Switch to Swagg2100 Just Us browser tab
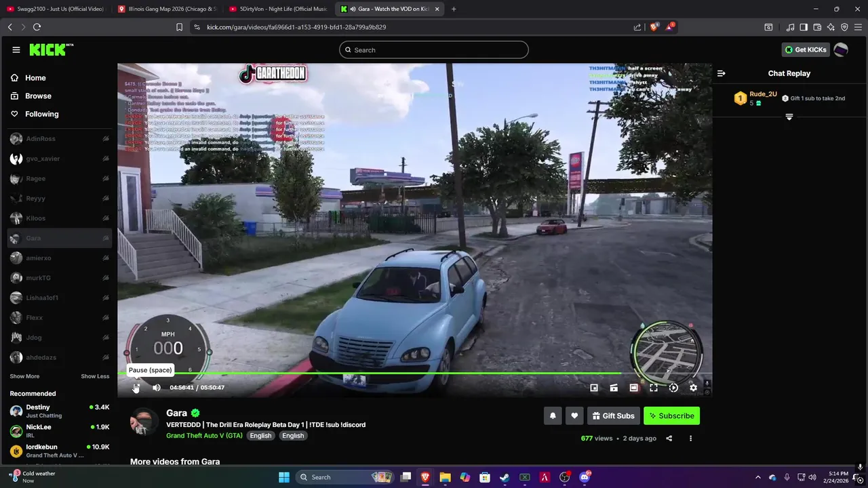The image size is (868, 488). (x=56, y=9)
